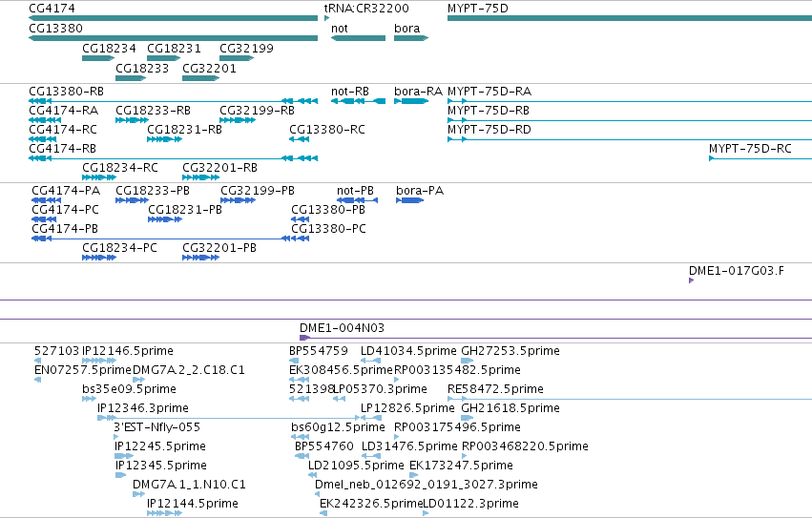
Task: Click the IP12146.5prime EST glyph
Action: [x=99, y=361]
